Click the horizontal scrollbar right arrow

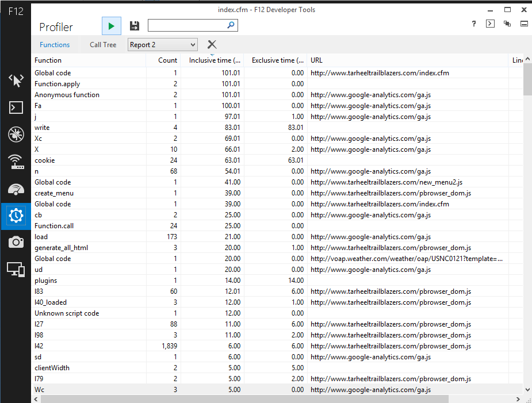(518, 399)
